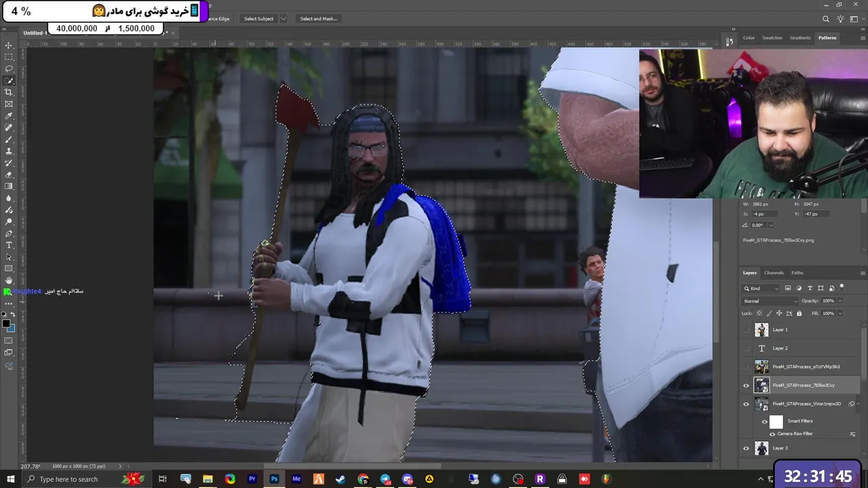
Task: Hide FiveM_GTAProcess_VVon1mpw3O layer
Action: pos(747,404)
